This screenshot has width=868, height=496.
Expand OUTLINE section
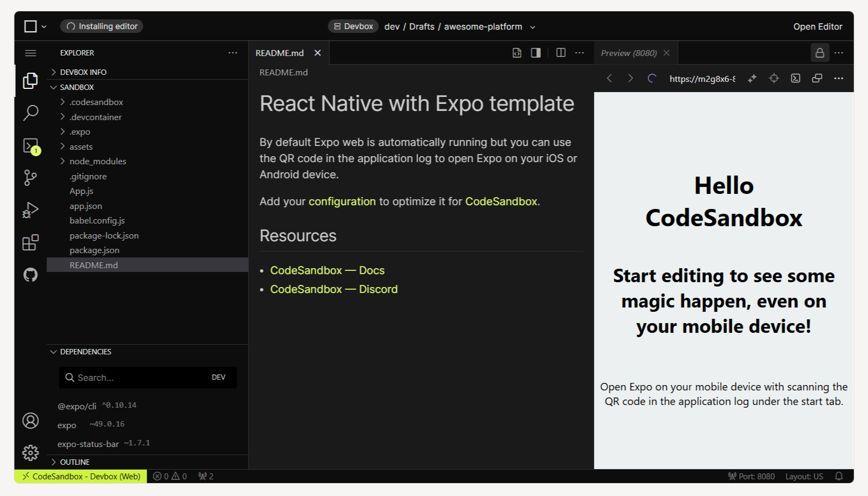(148, 462)
